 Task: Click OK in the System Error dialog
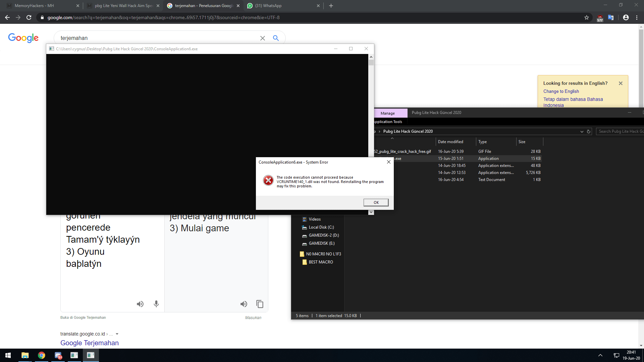coord(376,202)
